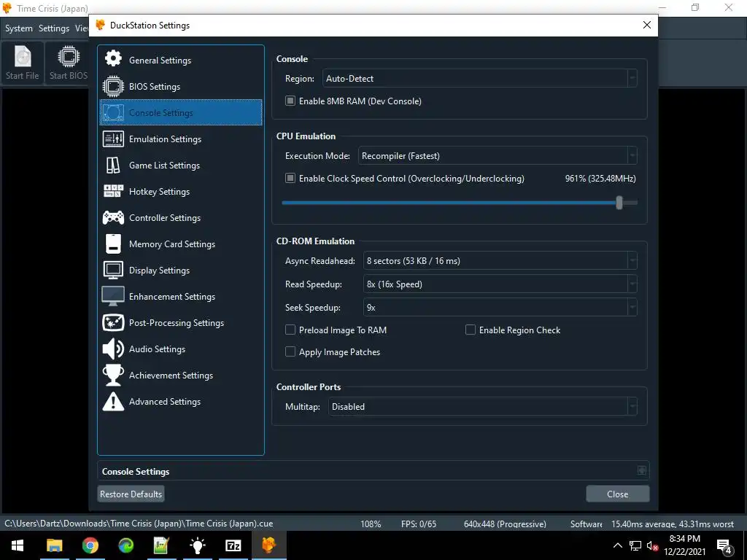Open General Settings gear icon
747x560 pixels.
(113, 60)
